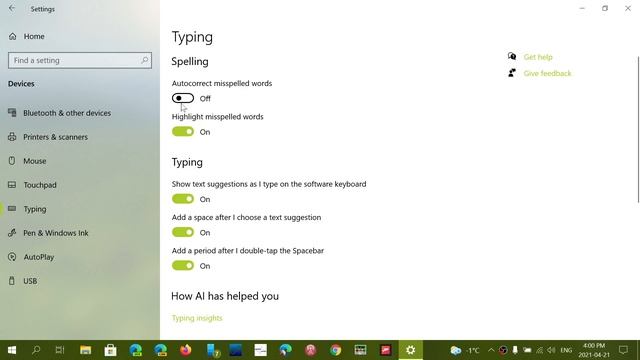This screenshot has width=640, height=360.
Task: Open the pink circular taskbar app
Action: 311,350
